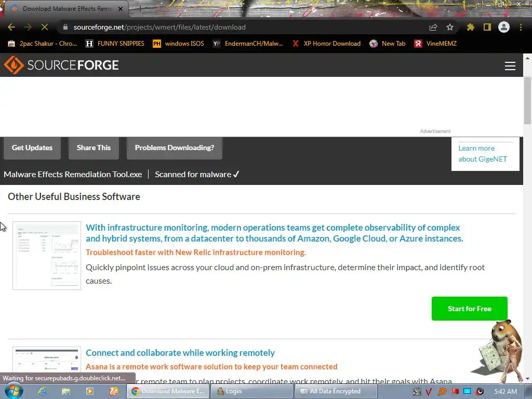Go back using the browser back arrow
Image resolution: width=532 pixels, height=399 pixels.
pyautogui.click(x=11, y=27)
